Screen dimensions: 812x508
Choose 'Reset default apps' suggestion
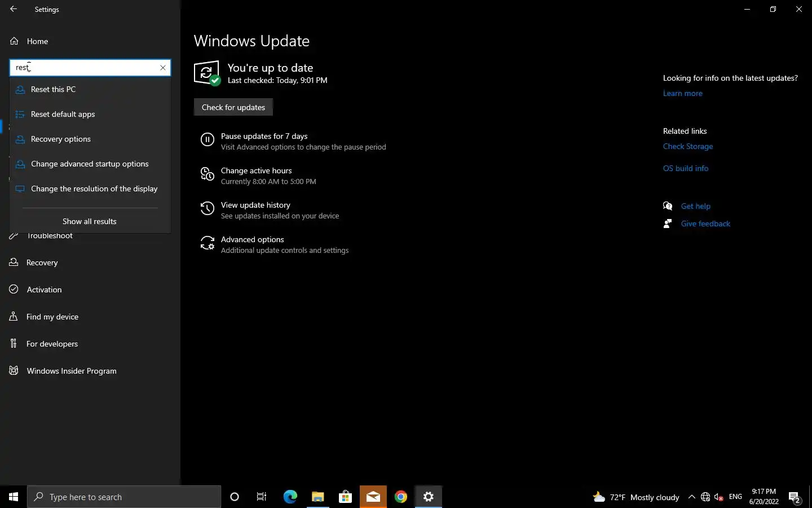[90, 114]
